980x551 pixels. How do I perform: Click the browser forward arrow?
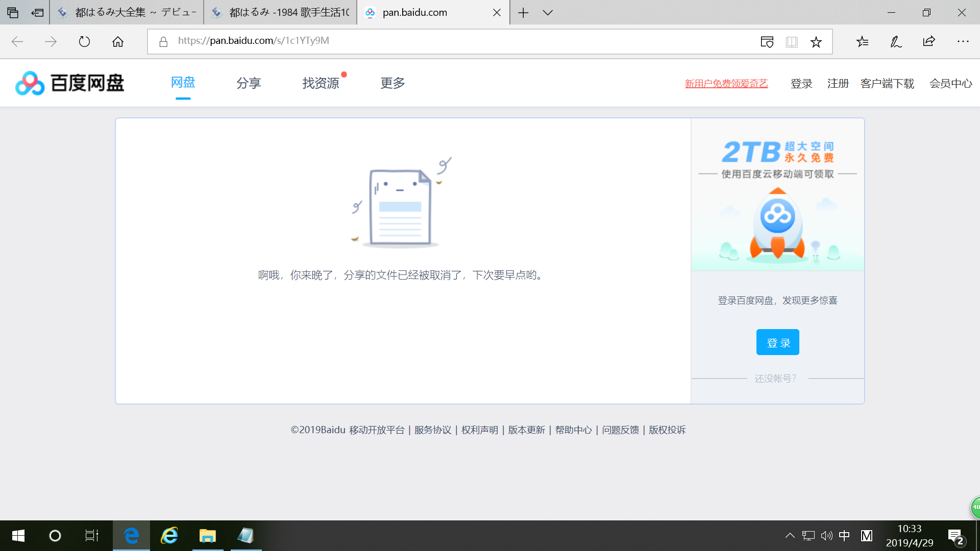51,41
